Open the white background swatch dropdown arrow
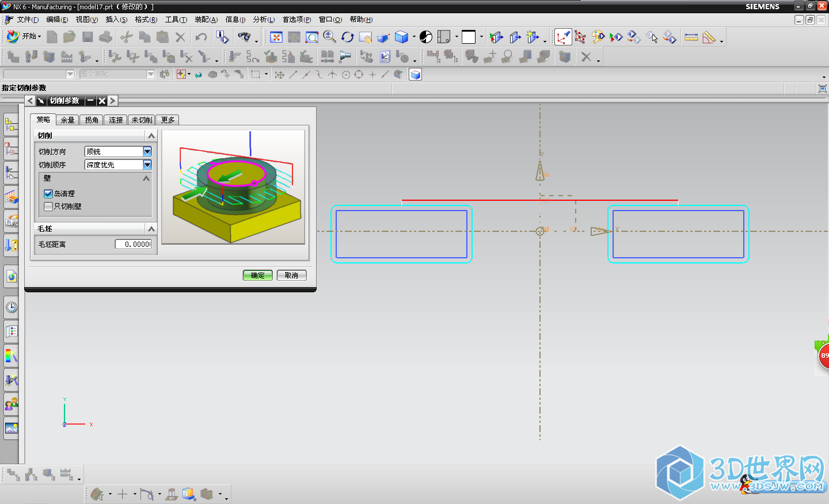Viewport: 829px width, 504px height. click(x=481, y=37)
